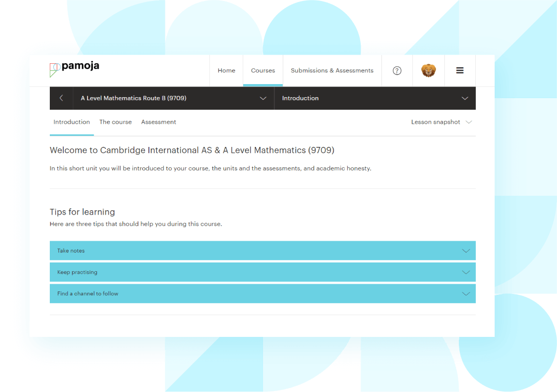Image resolution: width=557 pixels, height=392 pixels.
Task: Click 'Here are three tips' text
Action: (x=136, y=224)
